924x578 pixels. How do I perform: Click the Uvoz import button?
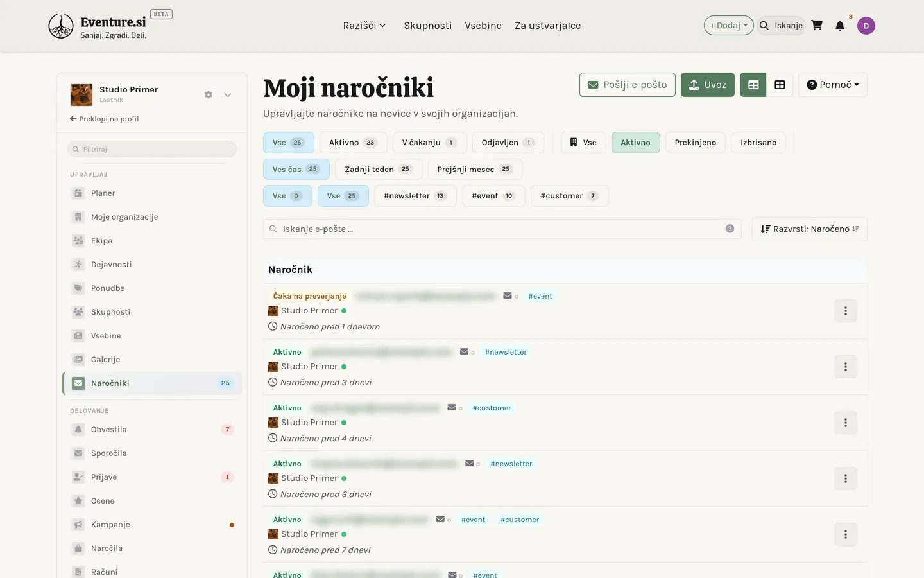coord(708,85)
